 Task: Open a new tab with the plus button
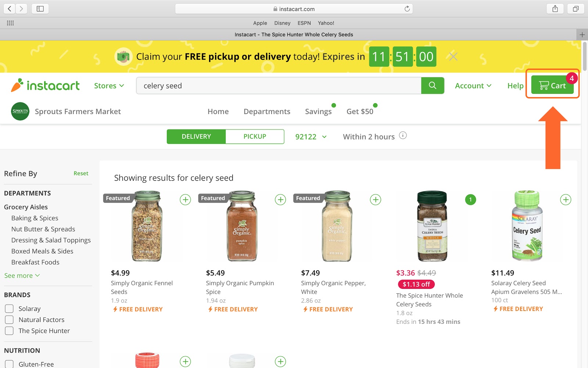pyautogui.click(x=582, y=35)
